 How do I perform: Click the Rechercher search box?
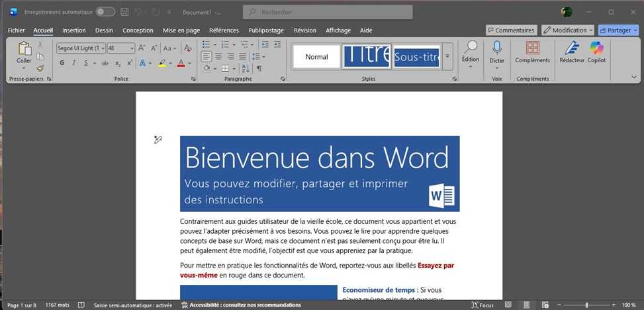[328, 13]
